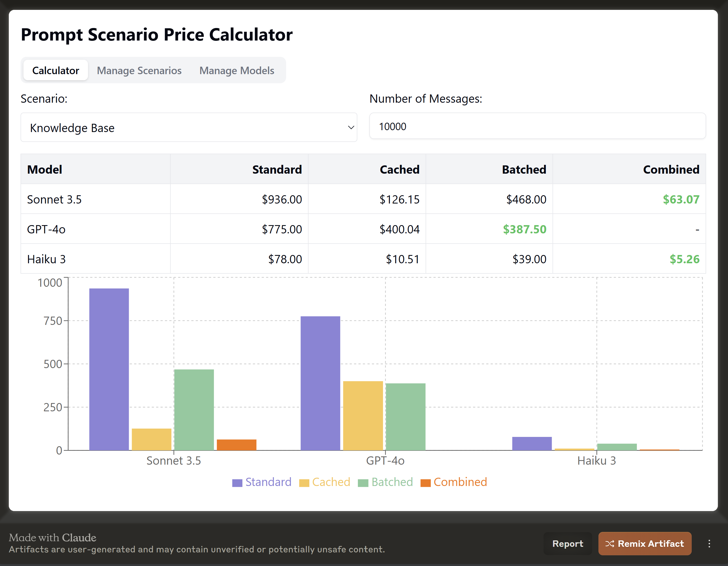Image resolution: width=728 pixels, height=566 pixels.
Task: Click the Sonnet 3.5 Batched green bar
Action: (194, 410)
